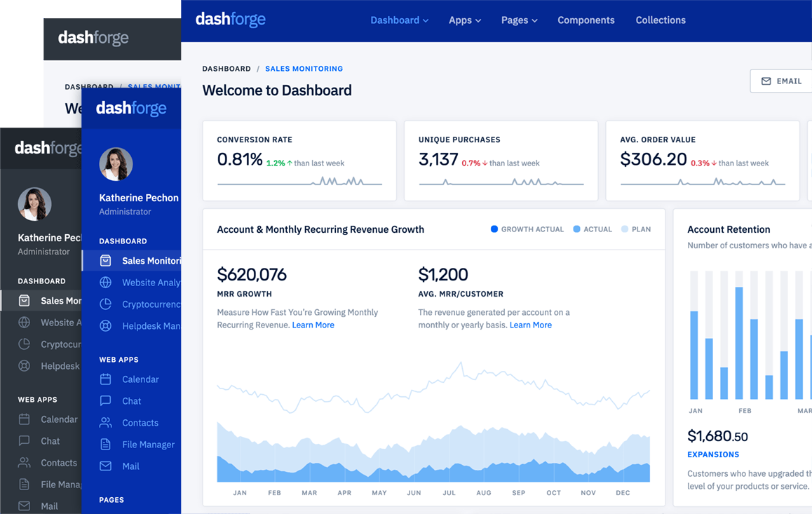Image resolution: width=812 pixels, height=514 pixels.
Task: Click the Helpdesk lifebuoy icon in blue sidebar
Action: point(106,326)
